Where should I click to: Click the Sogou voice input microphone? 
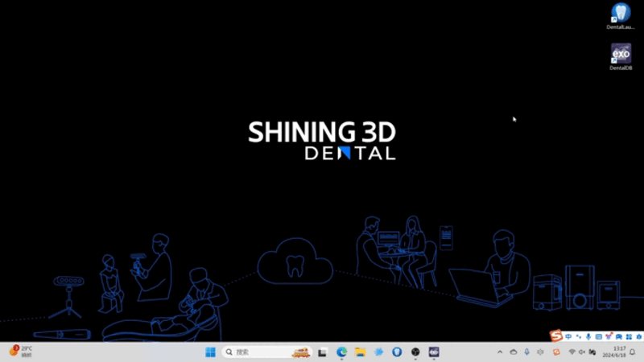(x=588, y=336)
